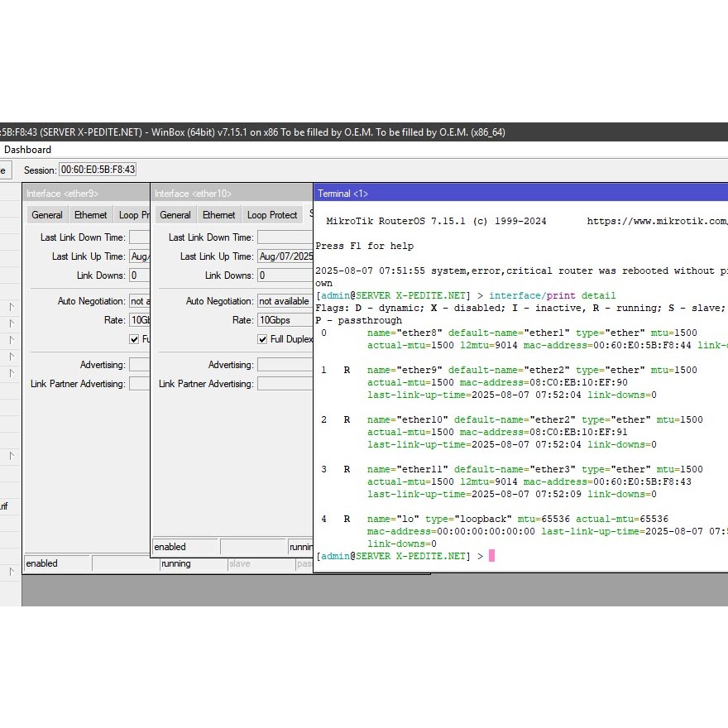Toggle Full Duplex checkbox in ether9 window
Screen dimensions: 728x728
click(135, 339)
